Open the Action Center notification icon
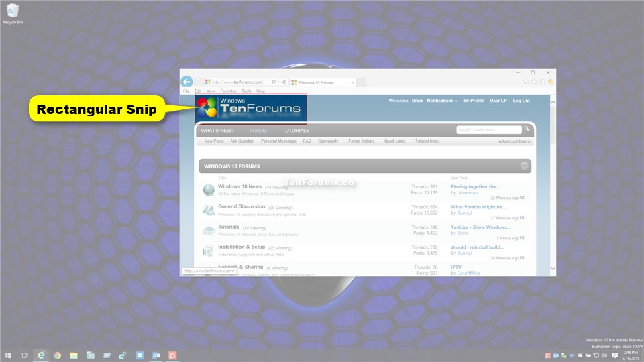 [x=614, y=355]
